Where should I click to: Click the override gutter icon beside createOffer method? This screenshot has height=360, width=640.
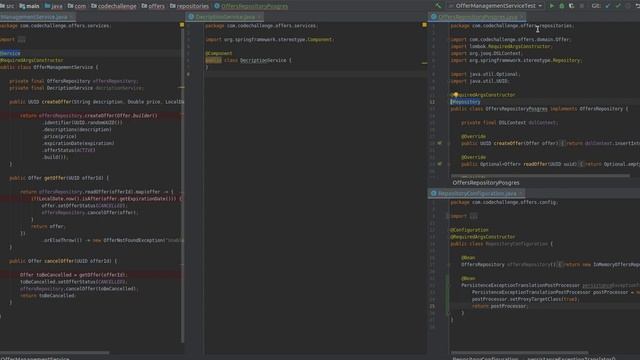440,143
